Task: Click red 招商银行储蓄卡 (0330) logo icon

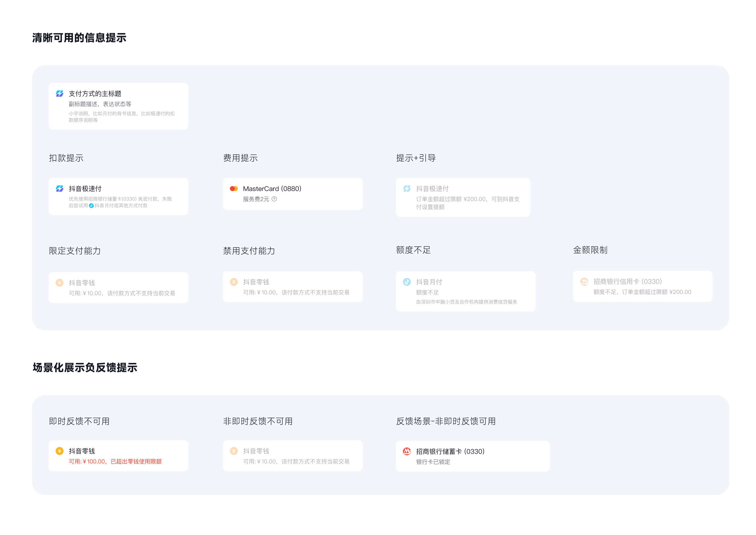Action: click(406, 451)
